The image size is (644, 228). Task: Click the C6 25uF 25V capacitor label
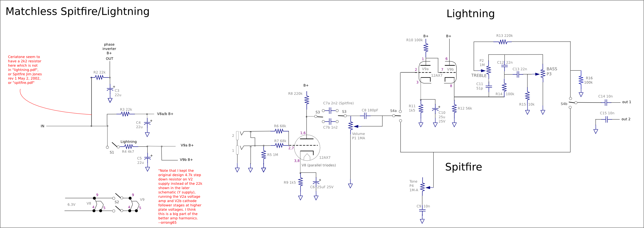pyautogui.click(x=322, y=187)
